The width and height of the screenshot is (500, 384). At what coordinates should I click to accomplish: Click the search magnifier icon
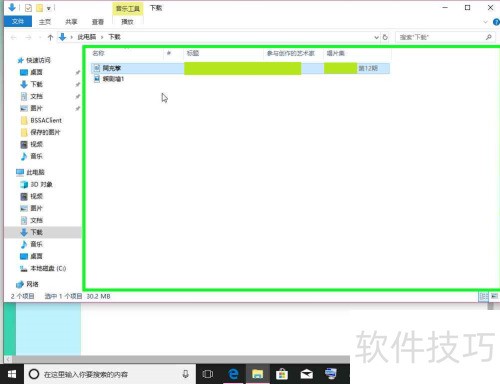[489, 37]
